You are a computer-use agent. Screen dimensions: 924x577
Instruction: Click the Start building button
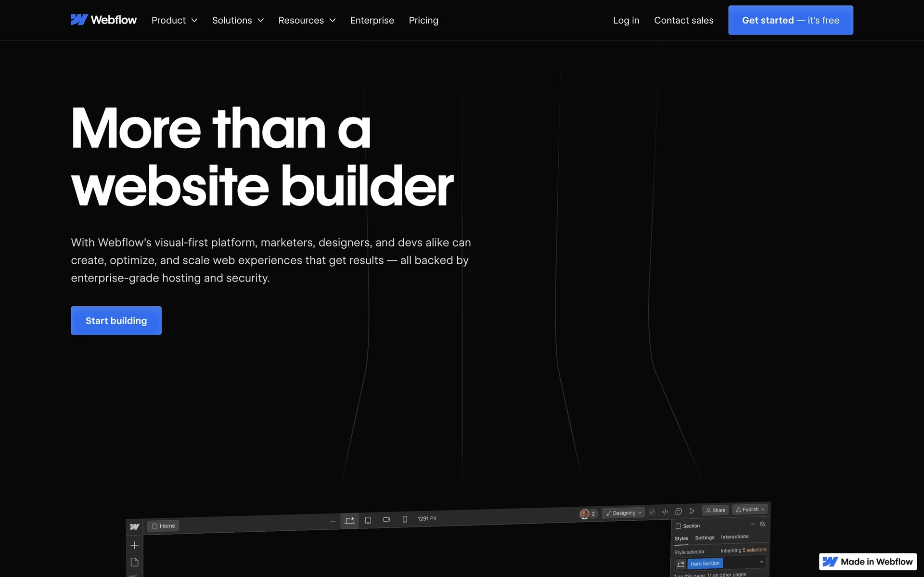pyautogui.click(x=116, y=321)
